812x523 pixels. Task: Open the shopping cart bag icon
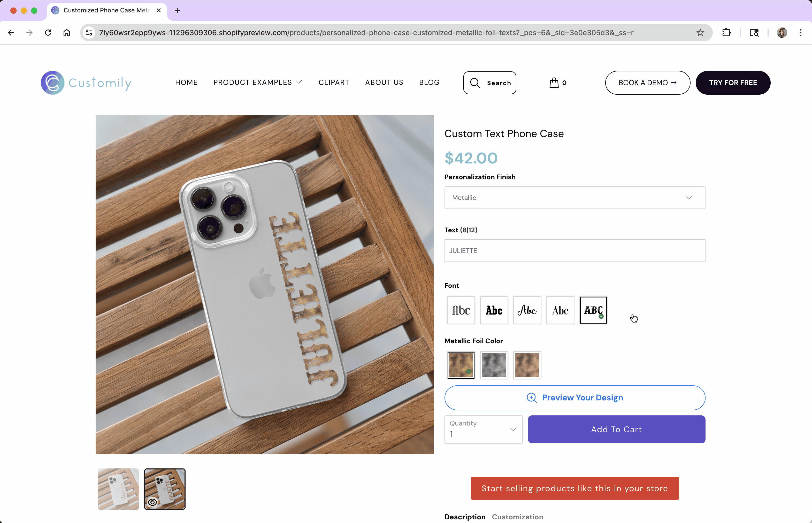pyautogui.click(x=554, y=83)
